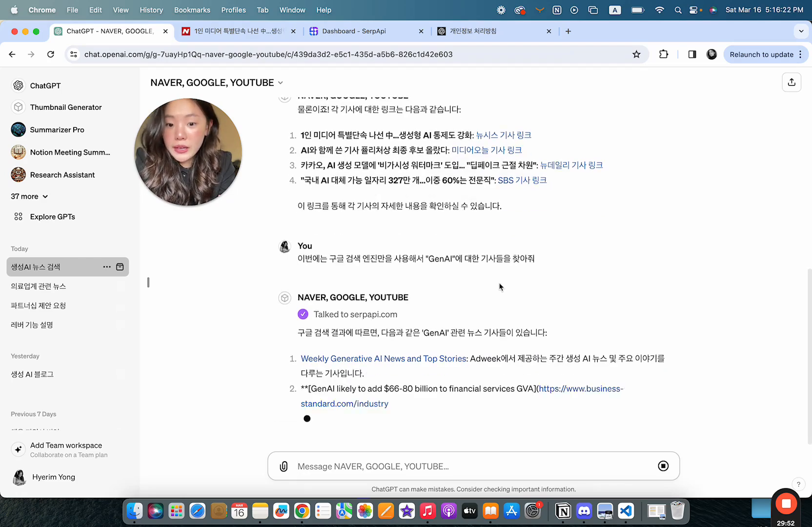The image size is (812, 527).
Task: Open Explore GPTs grid icon
Action: pyautogui.click(x=19, y=217)
